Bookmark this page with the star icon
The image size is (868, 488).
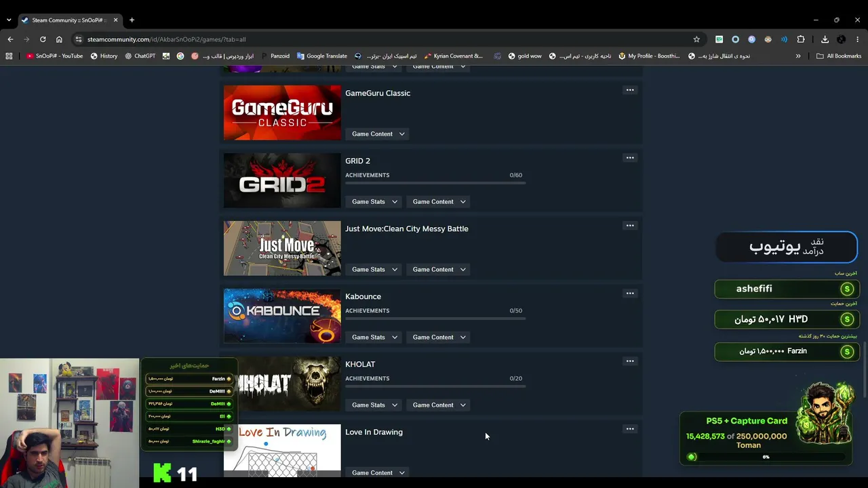pyautogui.click(x=696, y=39)
